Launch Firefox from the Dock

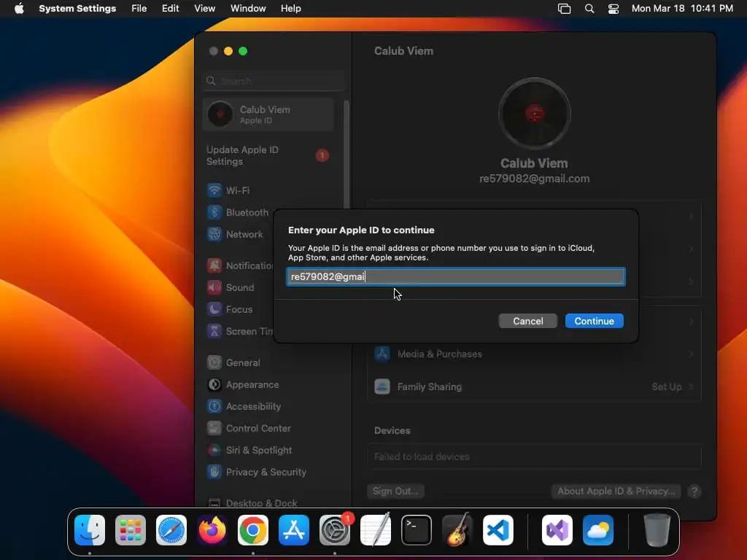coord(212,530)
